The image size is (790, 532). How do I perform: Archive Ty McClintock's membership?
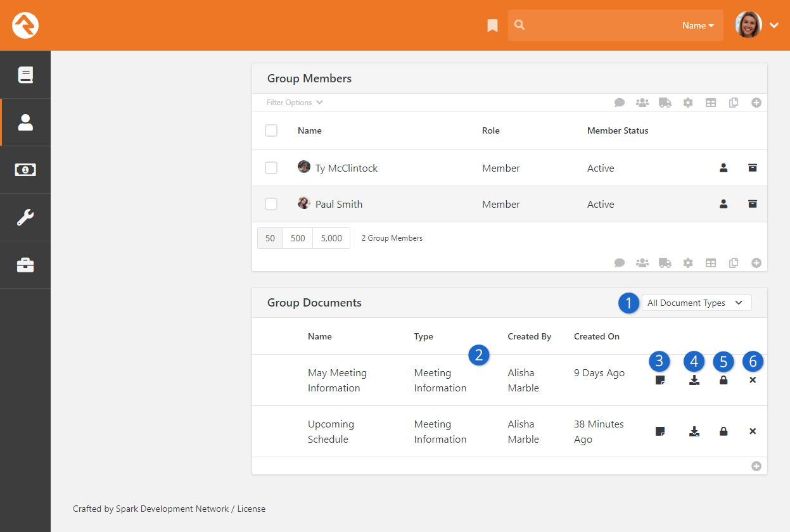[753, 168]
